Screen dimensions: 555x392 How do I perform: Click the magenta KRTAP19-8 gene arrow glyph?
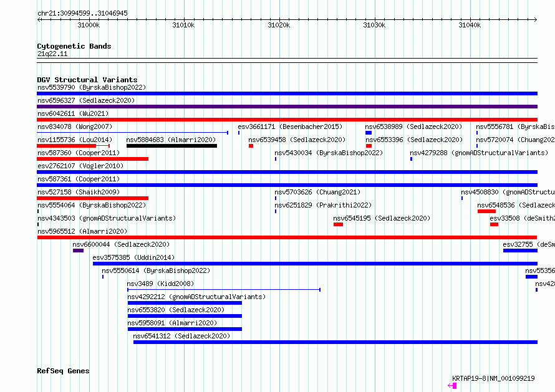coord(452,386)
